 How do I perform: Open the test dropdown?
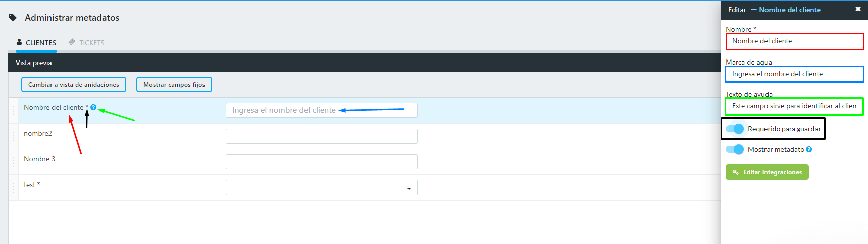coord(322,188)
